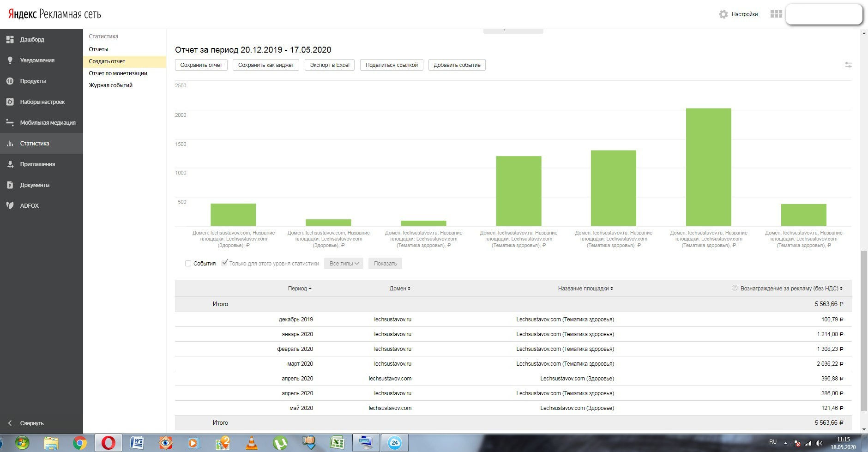Open Windows Explorer folder in taskbar
The height and width of the screenshot is (452, 868).
(x=51, y=443)
